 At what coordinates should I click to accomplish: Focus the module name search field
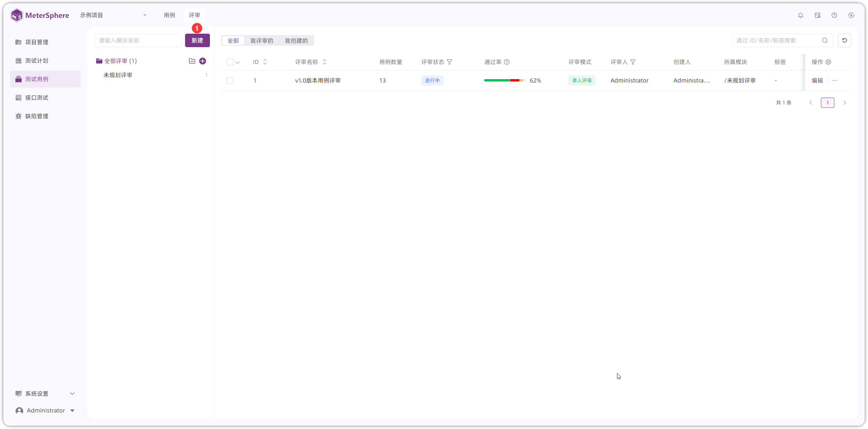pos(138,40)
